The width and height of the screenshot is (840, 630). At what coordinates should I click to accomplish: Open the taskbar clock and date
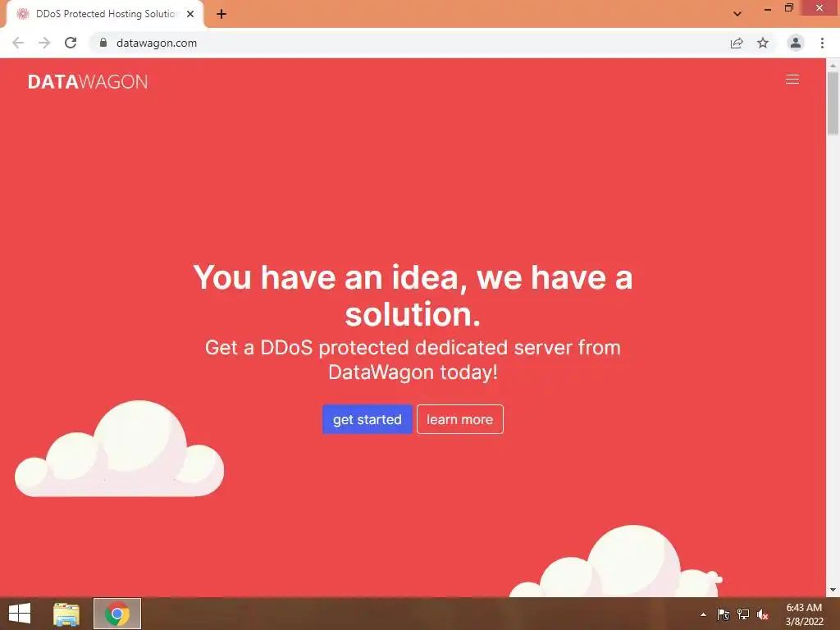(x=804, y=614)
